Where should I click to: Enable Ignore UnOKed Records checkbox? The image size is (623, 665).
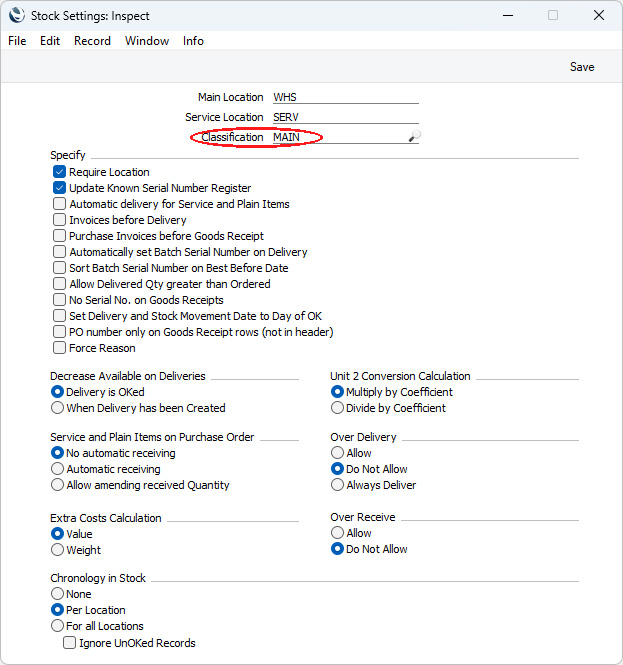[x=70, y=643]
